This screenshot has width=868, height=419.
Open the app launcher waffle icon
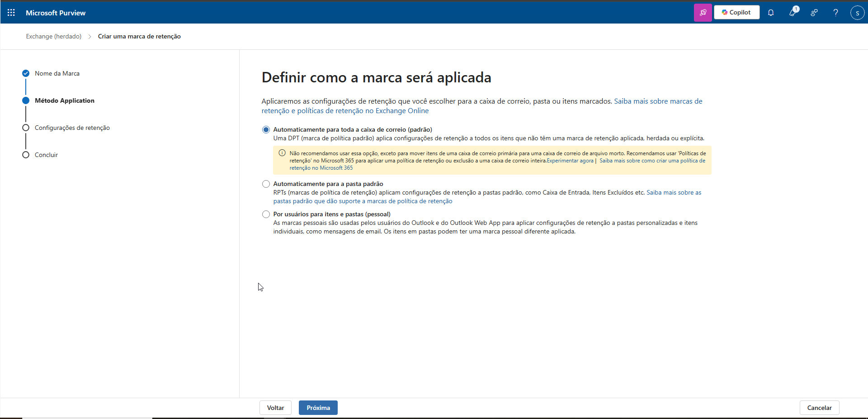[x=11, y=13]
